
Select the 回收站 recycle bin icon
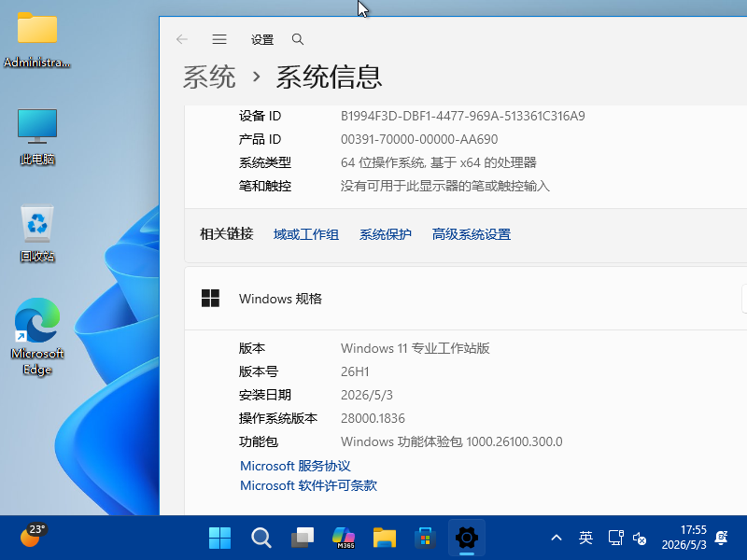tap(37, 233)
